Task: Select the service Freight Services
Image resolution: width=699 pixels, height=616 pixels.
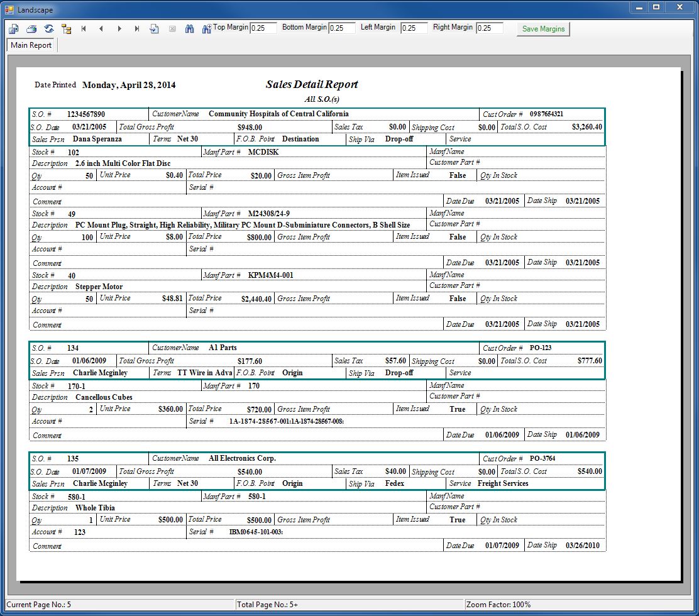Action: point(503,483)
